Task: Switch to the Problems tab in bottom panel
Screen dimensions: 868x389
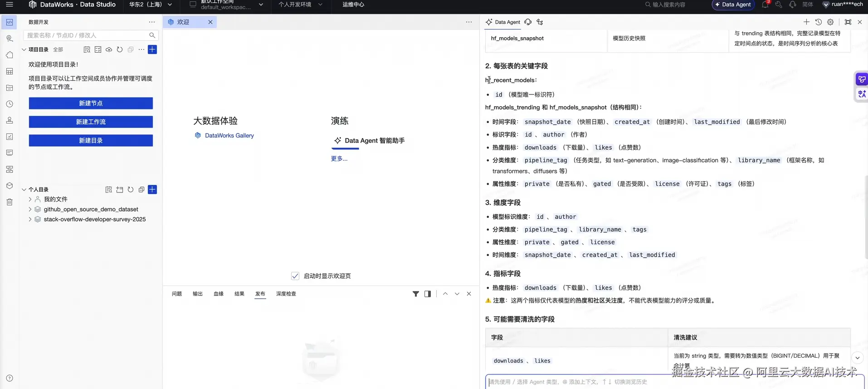Action: click(x=177, y=294)
